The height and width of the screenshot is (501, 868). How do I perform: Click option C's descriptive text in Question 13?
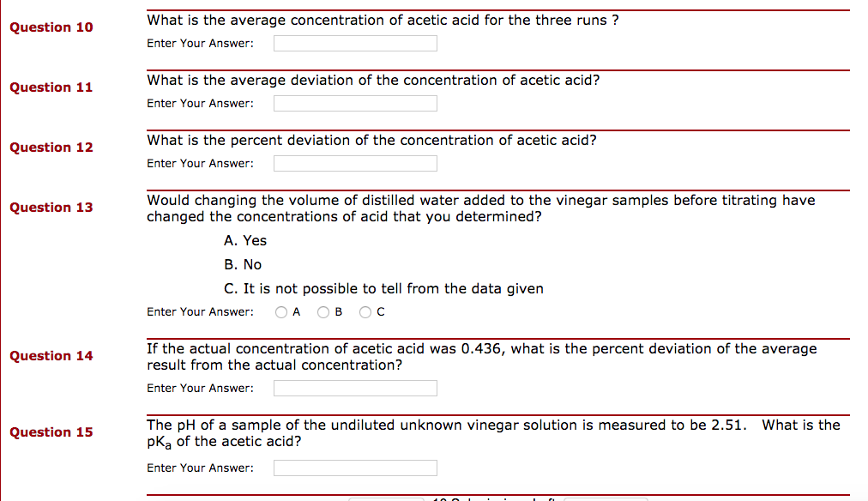tap(385, 288)
